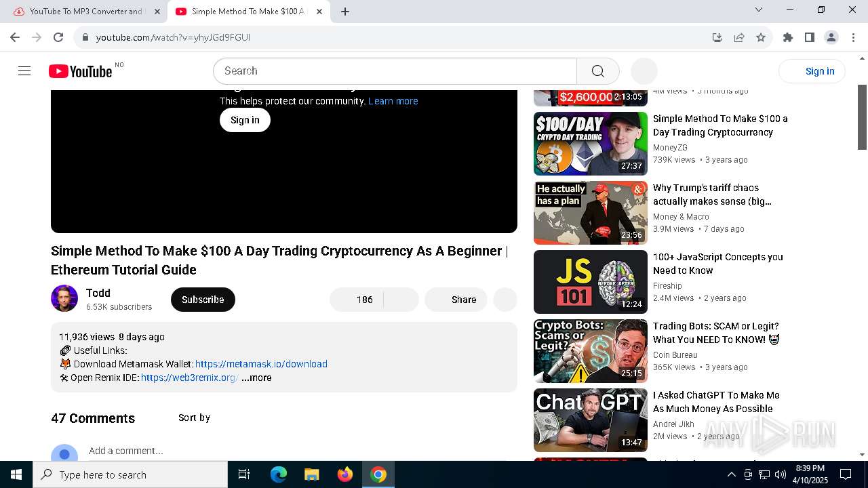Go to YouTube home via the logo

click(x=80, y=71)
